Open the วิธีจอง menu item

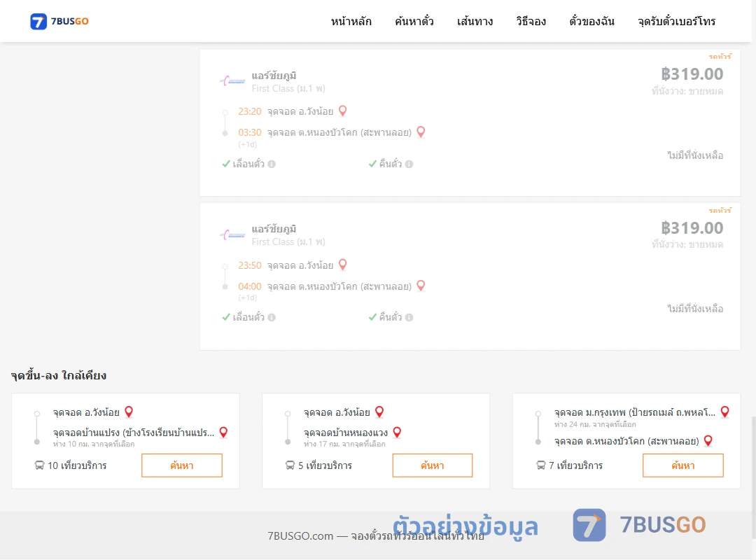[x=531, y=21]
